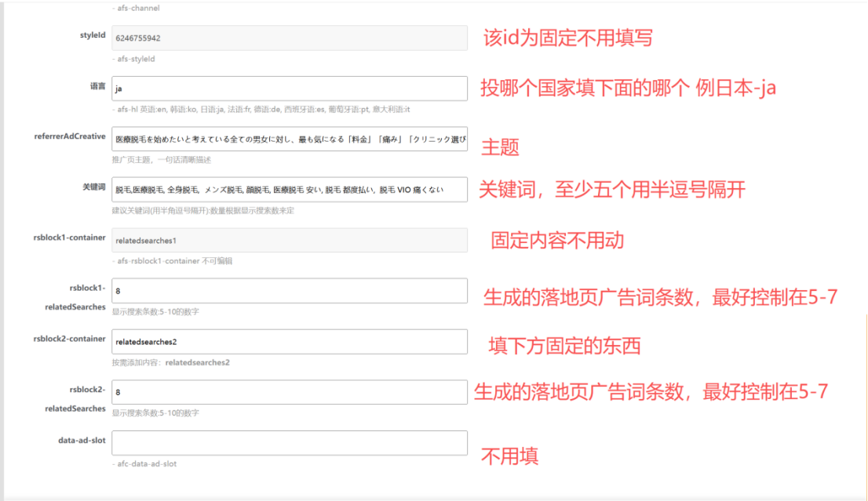Click the afc-data-ad-slot hint text
The width and height of the screenshot is (868, 501).
click(x=144, y=464)
